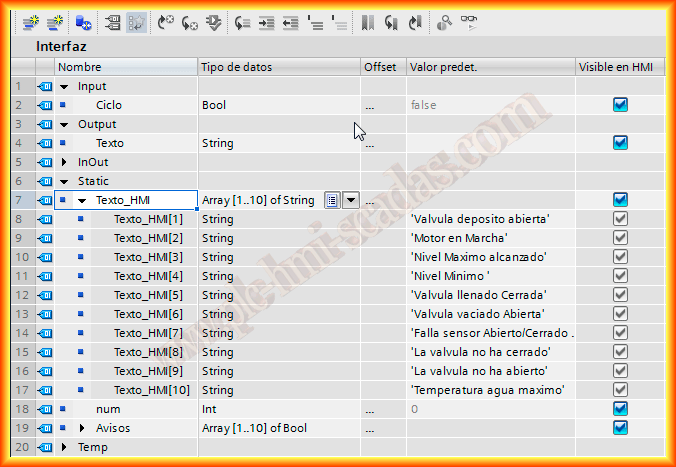The height and width of the screenshot is (467, 676).
Task: Click the decrease indent toolbar icon
Action: 290,21
